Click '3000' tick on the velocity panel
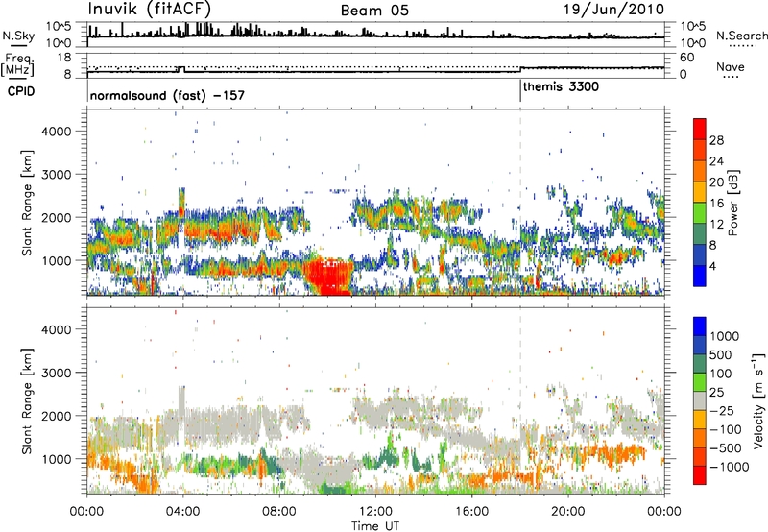Screen dimensions: 768x532 56,373
